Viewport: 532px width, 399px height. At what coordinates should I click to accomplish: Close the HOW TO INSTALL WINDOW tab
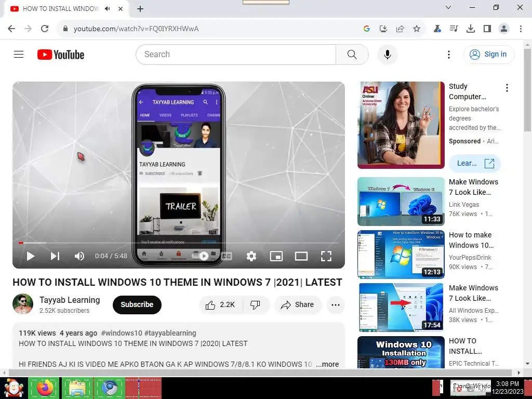click(x=121, y=9)
